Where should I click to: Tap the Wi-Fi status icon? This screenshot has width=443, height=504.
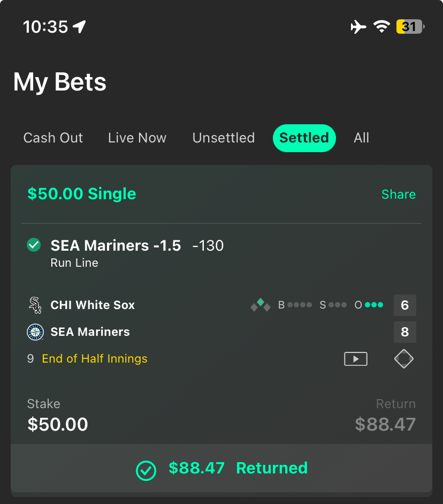coord(381,26)
